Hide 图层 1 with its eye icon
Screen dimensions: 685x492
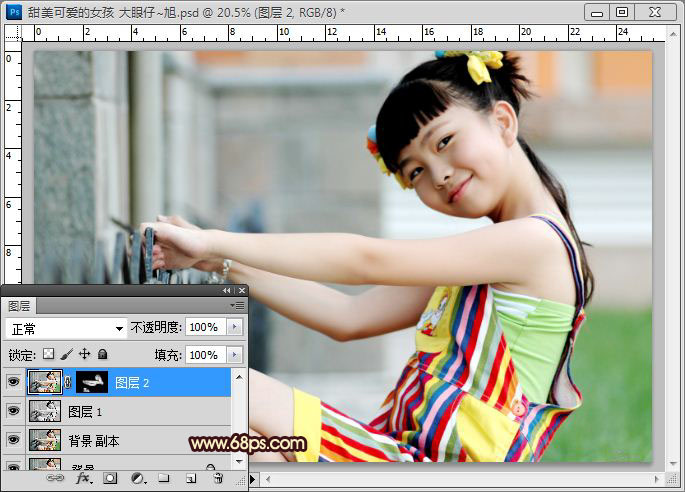tap(13, 411)
